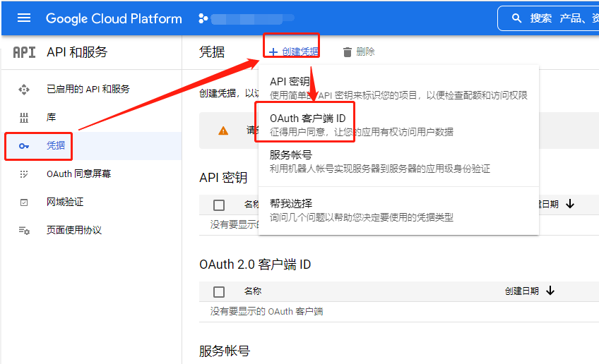Click the project selector icon
The height and width of the screenshot is (364, 599).
(203, 18)
